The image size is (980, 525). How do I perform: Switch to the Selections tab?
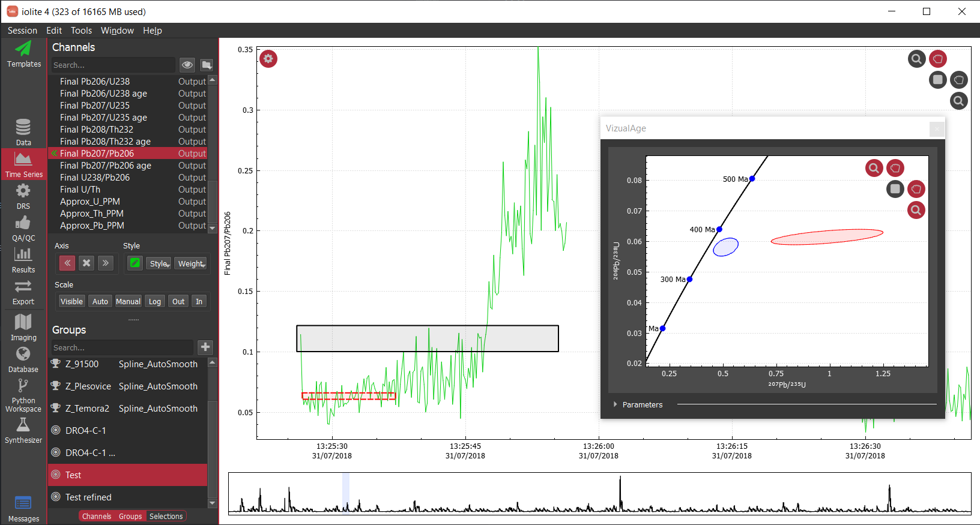tap(166, 516)
